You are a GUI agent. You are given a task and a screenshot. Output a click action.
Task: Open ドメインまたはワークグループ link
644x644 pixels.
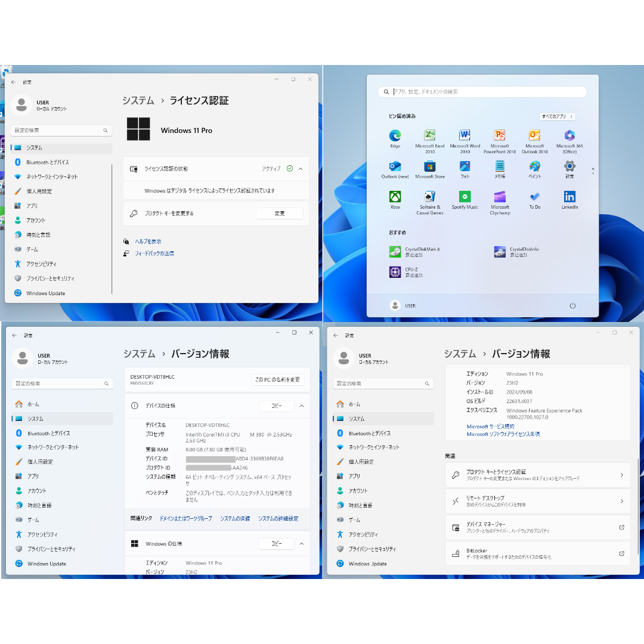tap(185, 518)
